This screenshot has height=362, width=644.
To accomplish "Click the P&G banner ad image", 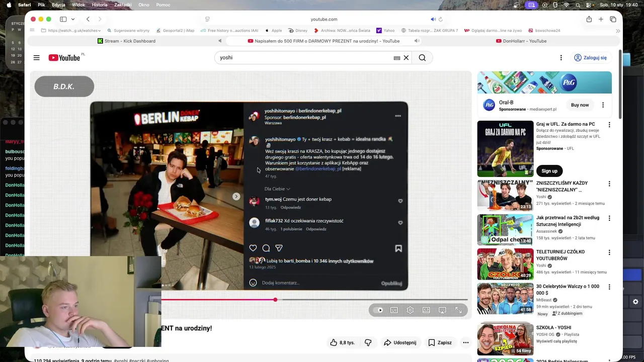I will [544, 82].
